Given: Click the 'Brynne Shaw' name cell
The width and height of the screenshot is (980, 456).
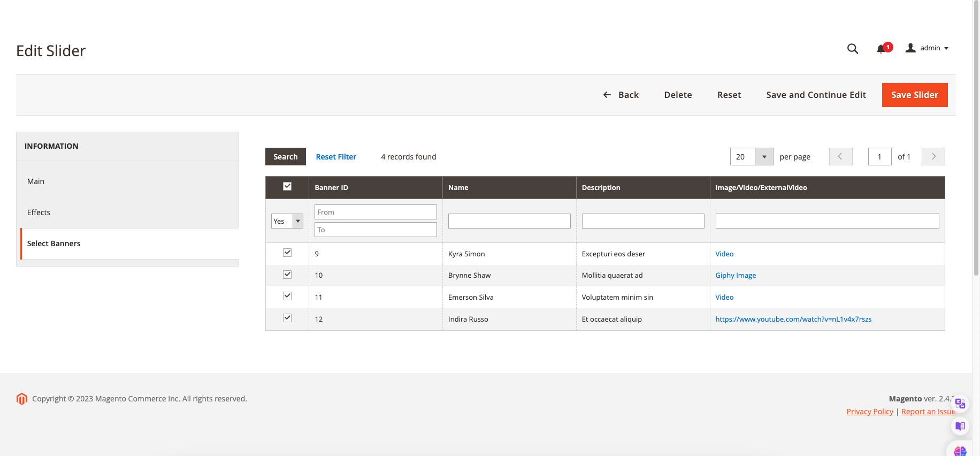Looking at the screenshot, I should 509,275.
